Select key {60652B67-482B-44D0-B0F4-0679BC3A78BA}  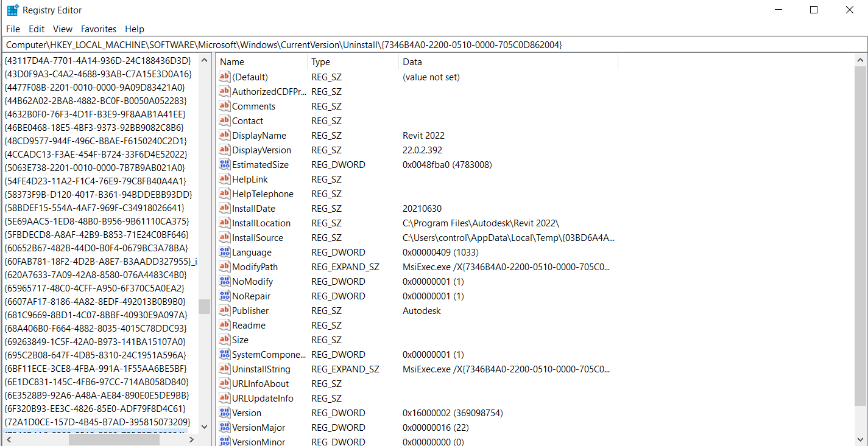point(96,248)
